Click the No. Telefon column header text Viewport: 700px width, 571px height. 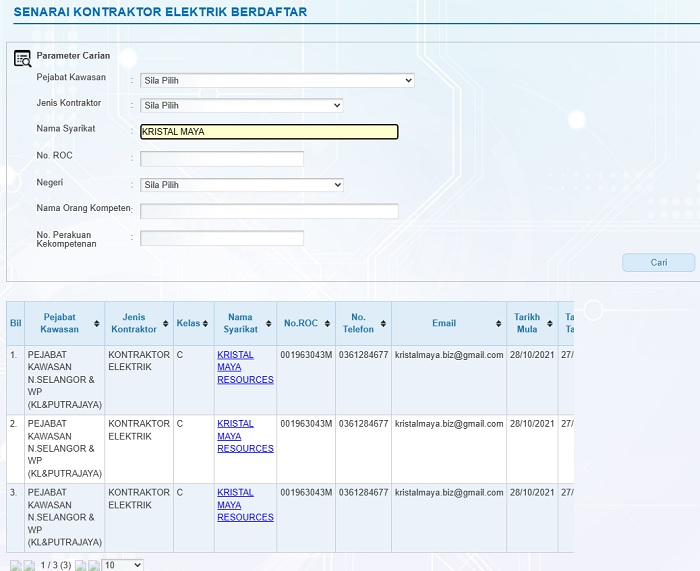point(358,323)
